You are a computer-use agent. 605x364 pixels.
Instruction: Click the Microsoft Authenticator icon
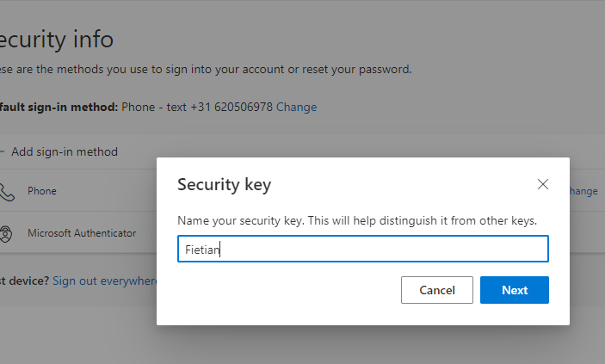pyautogui.click(x=7, y=233)
